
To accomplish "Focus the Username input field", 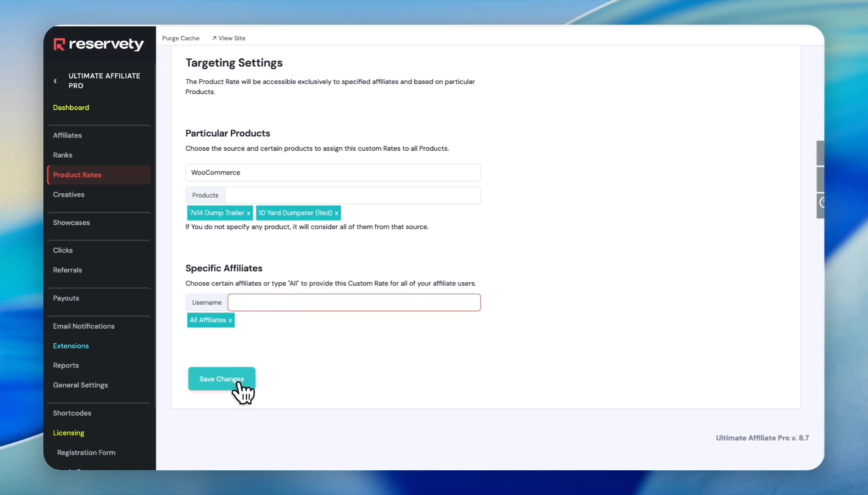I will (354, 302).
